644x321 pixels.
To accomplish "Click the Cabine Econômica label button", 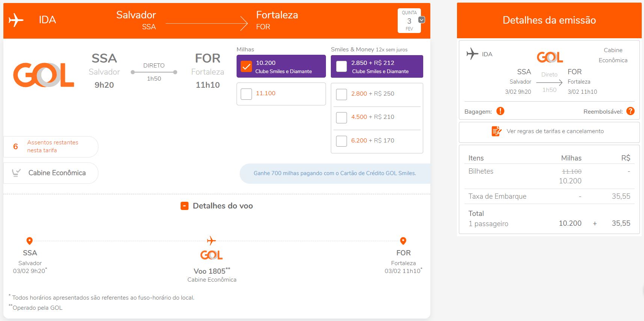I will pos(51,173).
